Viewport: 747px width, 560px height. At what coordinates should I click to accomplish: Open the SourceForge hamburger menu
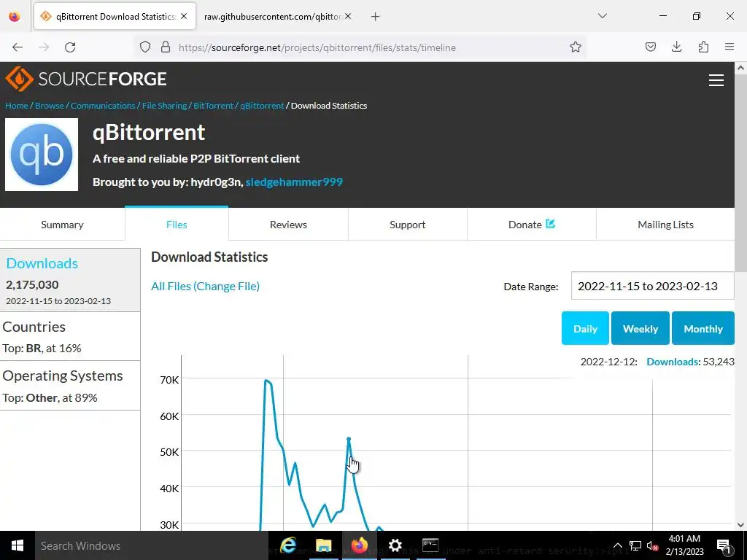pyautogui.click(x=716, y=80)
